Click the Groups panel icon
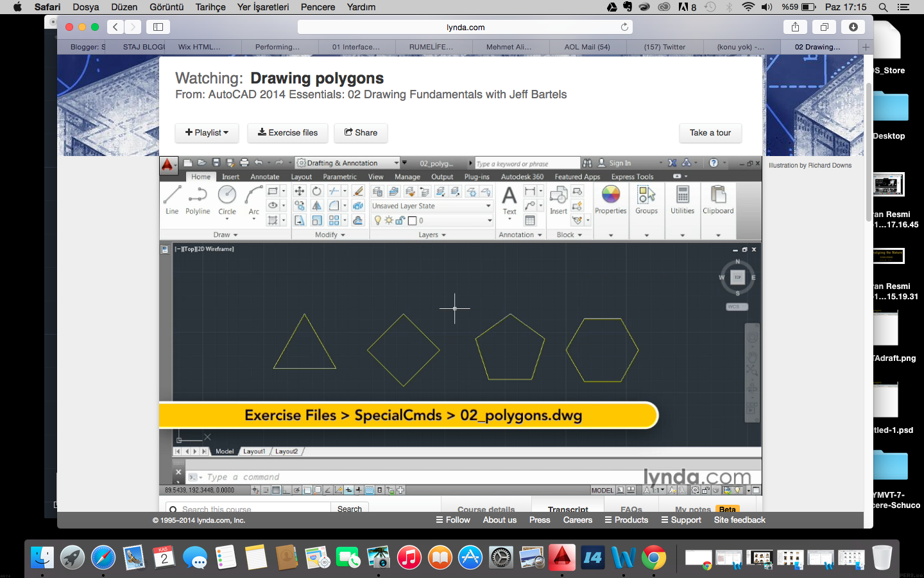Image resolution: width=924 pixels, height=578 pixels. [x=646, y=200]
